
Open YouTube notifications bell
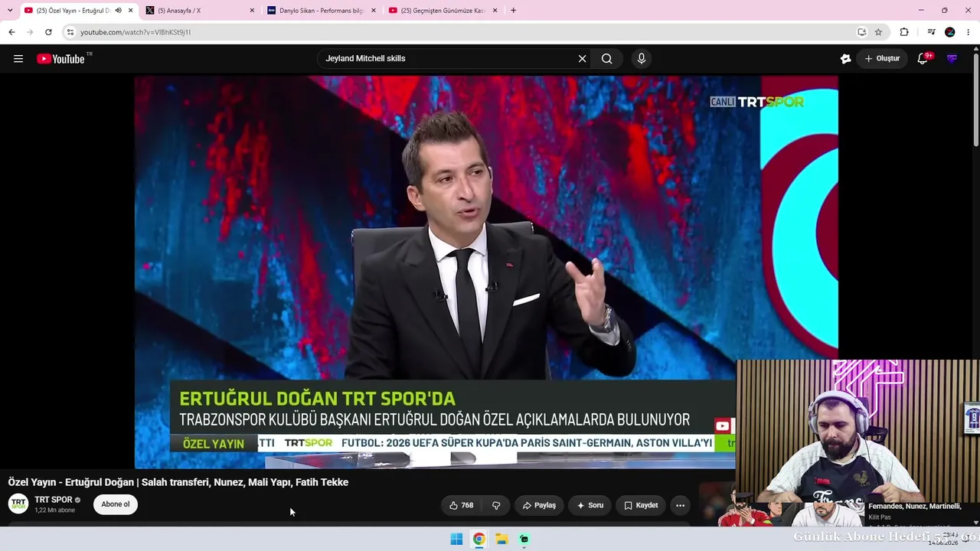pyautogui.click(x=923, y=59)
